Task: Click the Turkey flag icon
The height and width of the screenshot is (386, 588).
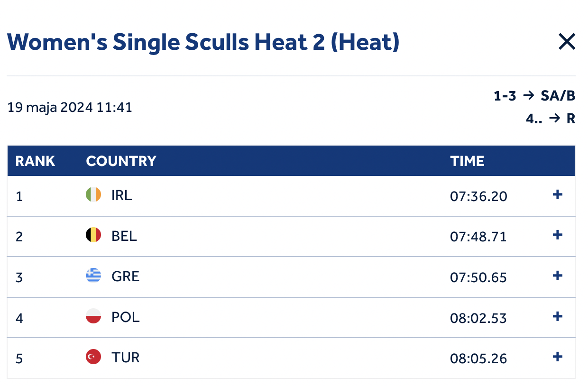Action: pyautogui.click(x=93, y=357)
